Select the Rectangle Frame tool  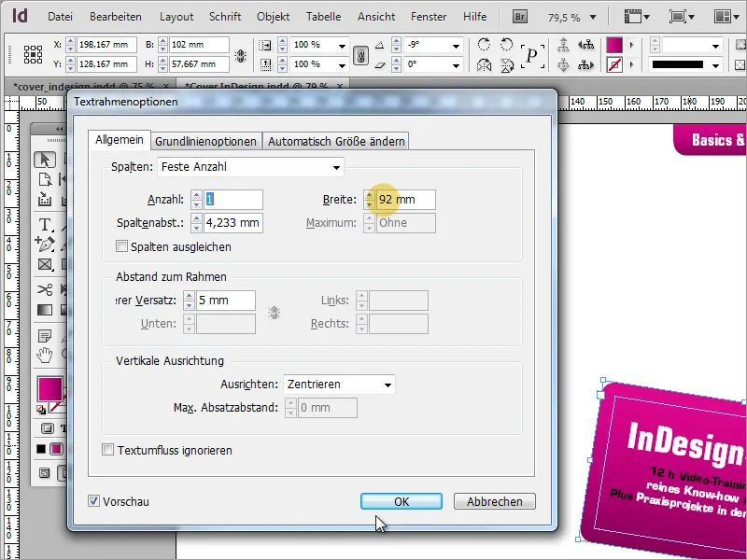click(45, 265)
